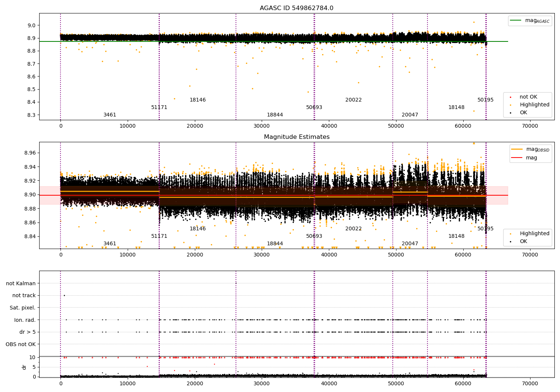This screenshot has width=560, height=392.
Task: Click the '10' tick on the dr axis
Action: [32, 358]
